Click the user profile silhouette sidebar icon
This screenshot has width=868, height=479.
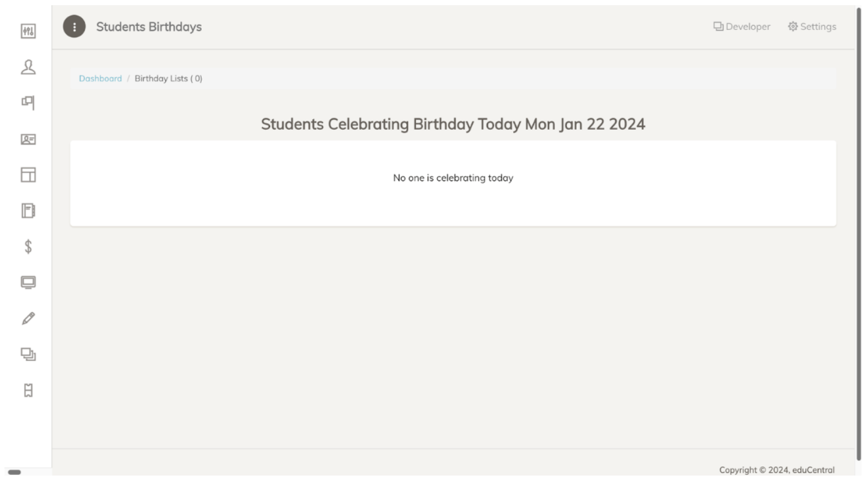point(28,67)
